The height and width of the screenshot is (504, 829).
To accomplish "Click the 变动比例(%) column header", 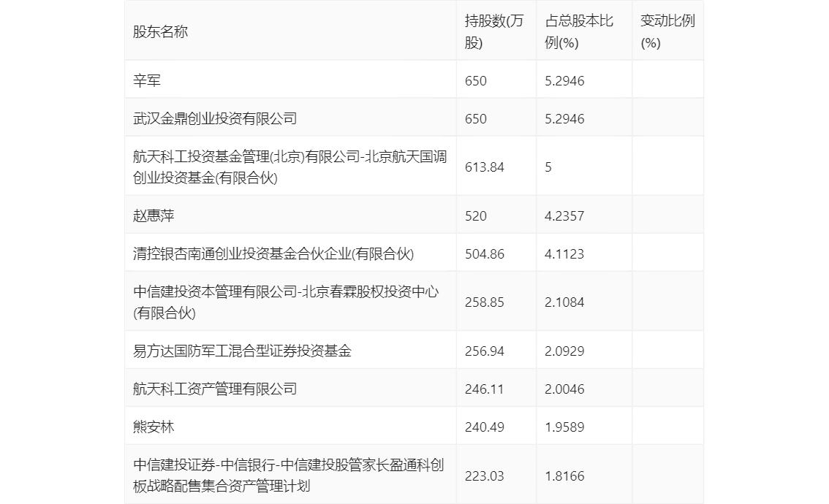I will click(667, 31).
